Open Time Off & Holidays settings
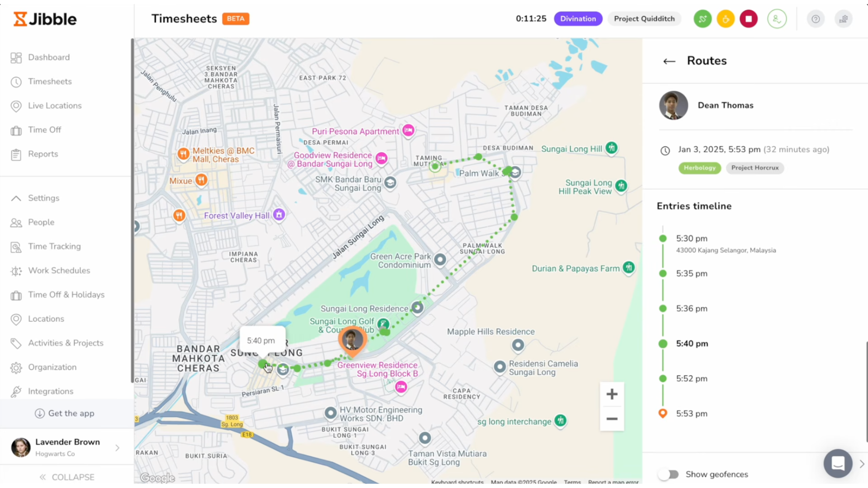This screenshot has height=488, width=868. tap(66, 295)
